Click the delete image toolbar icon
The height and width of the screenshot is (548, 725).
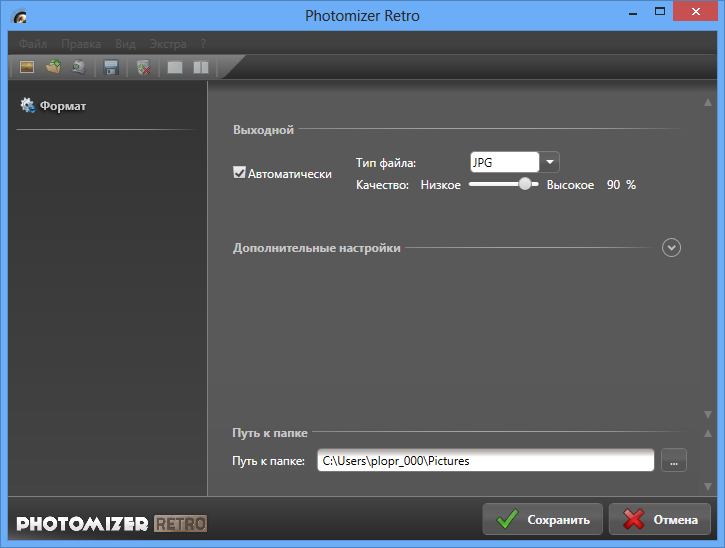pos(144,68)
